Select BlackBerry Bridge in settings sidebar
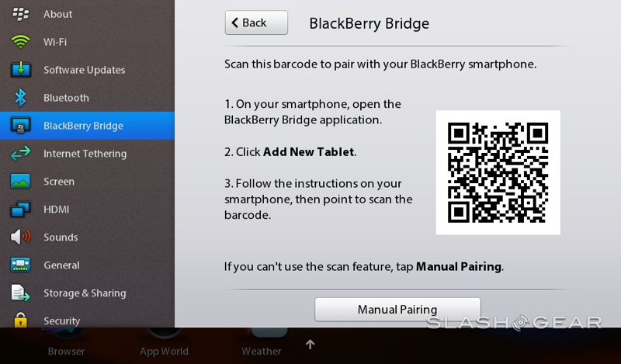 point(87,126)
